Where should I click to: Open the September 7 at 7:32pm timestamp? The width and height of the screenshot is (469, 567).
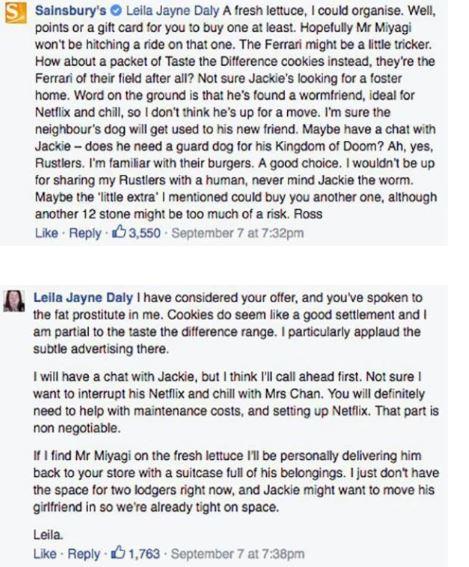237,233
